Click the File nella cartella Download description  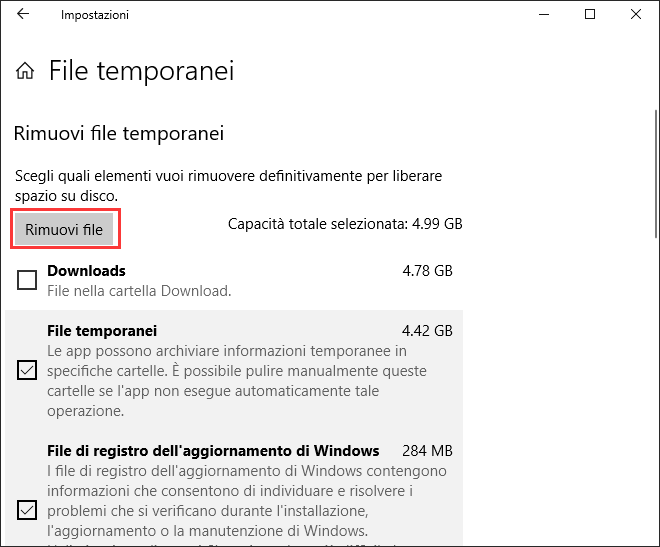(139, 291)
